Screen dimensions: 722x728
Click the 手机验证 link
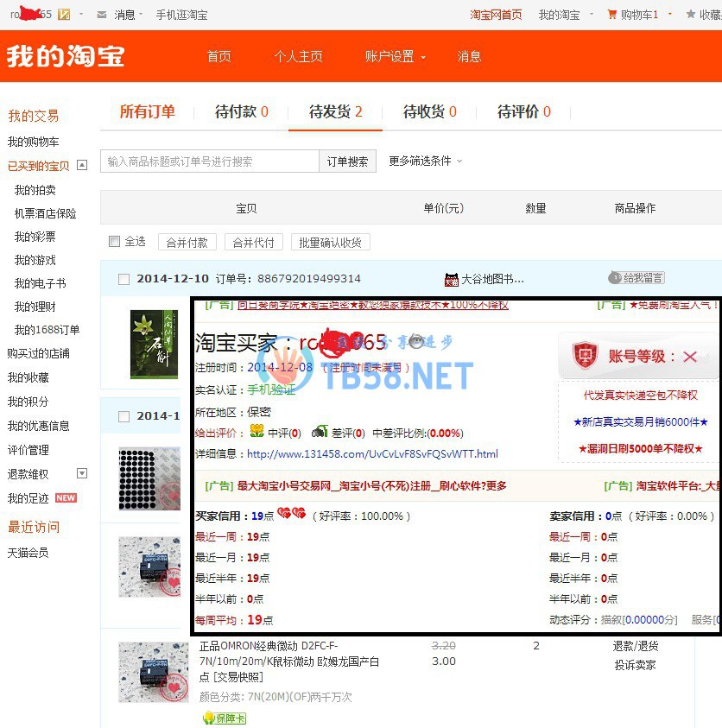(271, 389)
